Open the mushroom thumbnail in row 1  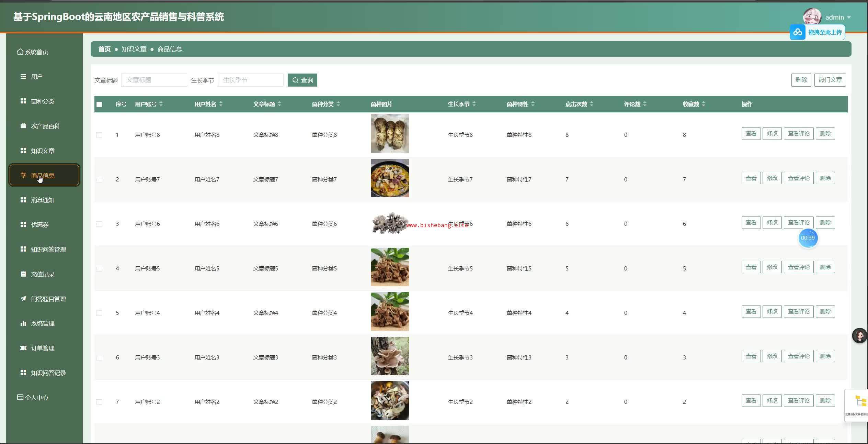coord(390,134)
